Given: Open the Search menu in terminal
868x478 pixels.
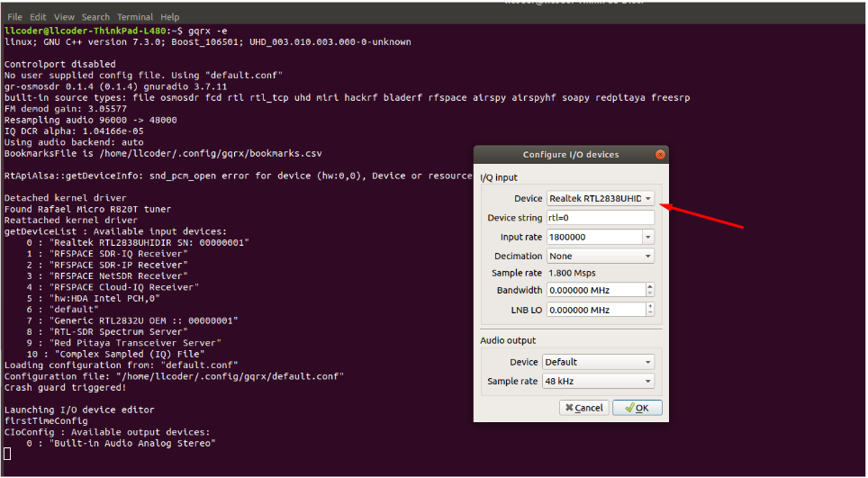Looking at the screenshot, I should click(95, 17).
